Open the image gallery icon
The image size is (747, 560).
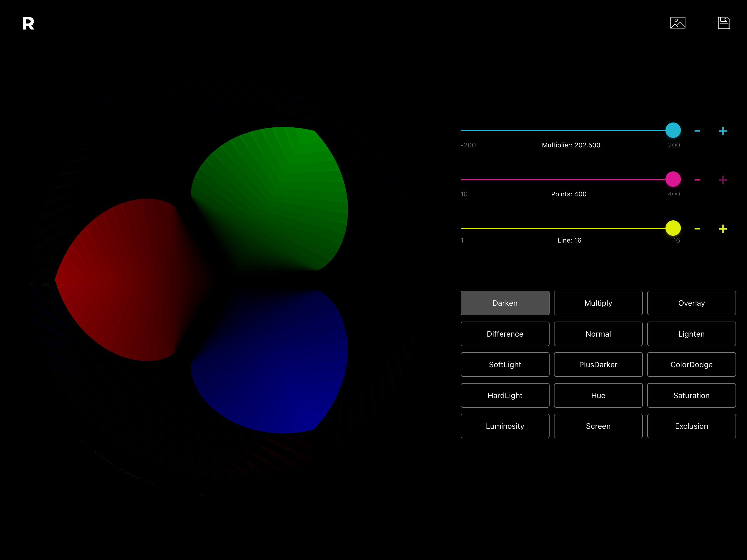point(678,23)
